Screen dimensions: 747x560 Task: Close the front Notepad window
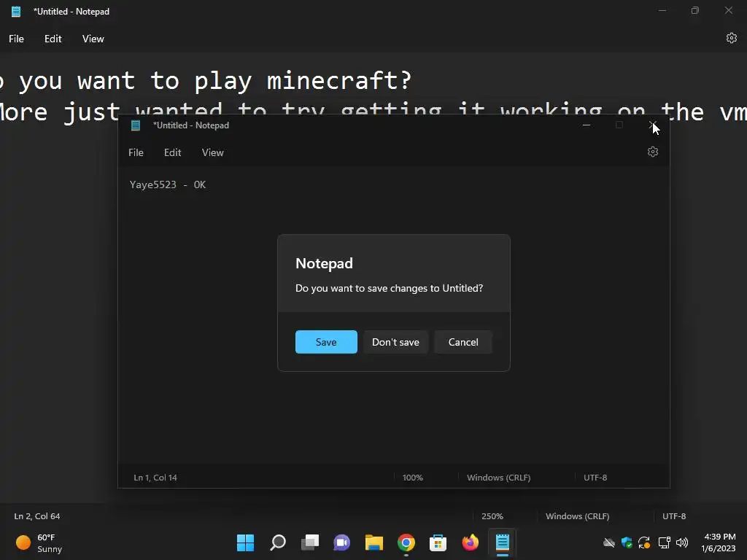[653, 125]
